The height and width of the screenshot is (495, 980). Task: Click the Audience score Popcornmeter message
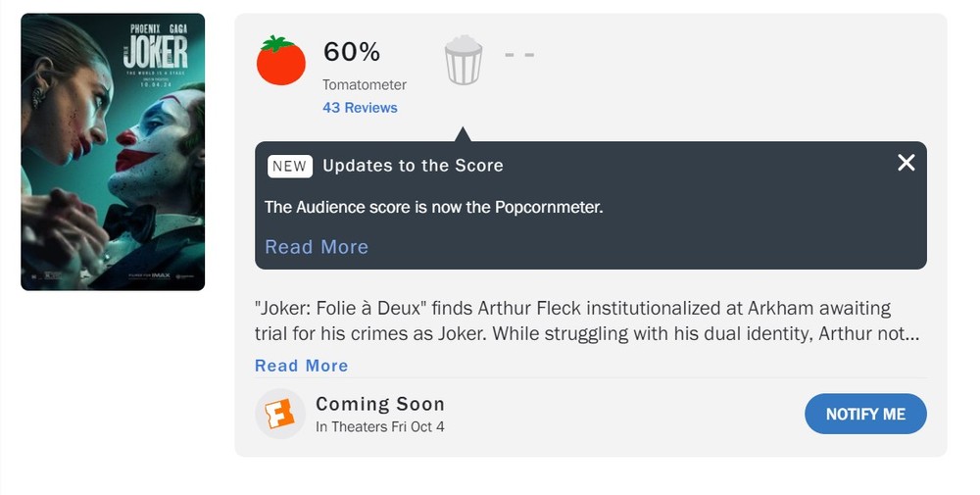tap(433, 207)
